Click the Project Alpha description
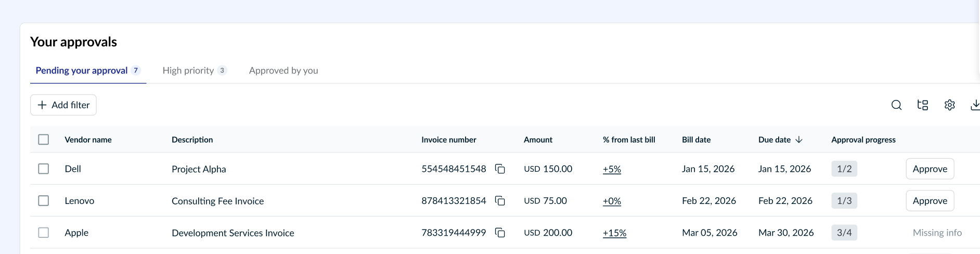This screenshot has width=980, height=254. pos(199,169)
